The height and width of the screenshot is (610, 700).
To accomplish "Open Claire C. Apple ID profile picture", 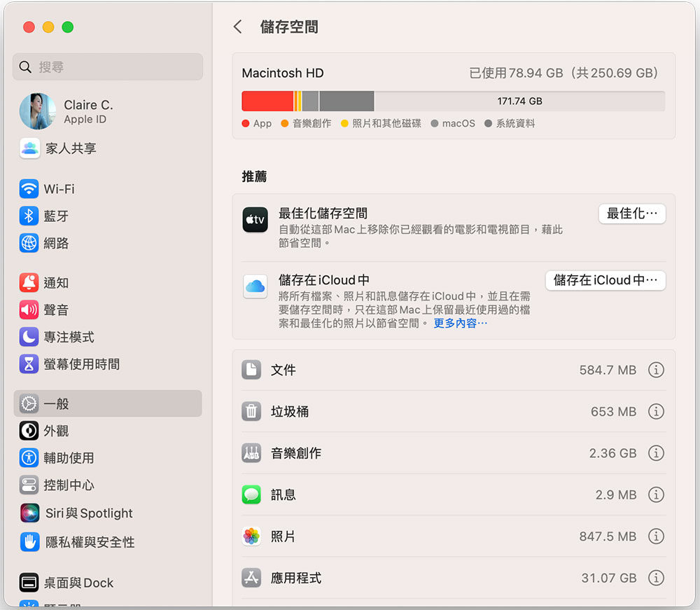I will 38,111.
